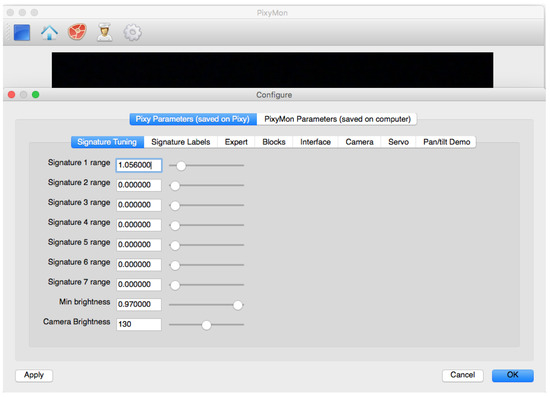Cancel the Configure dialog
This screenshot has height=397, width=550.
463,375
